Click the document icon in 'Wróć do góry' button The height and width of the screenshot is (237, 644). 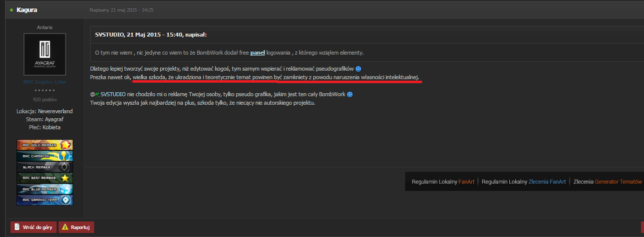17,227
